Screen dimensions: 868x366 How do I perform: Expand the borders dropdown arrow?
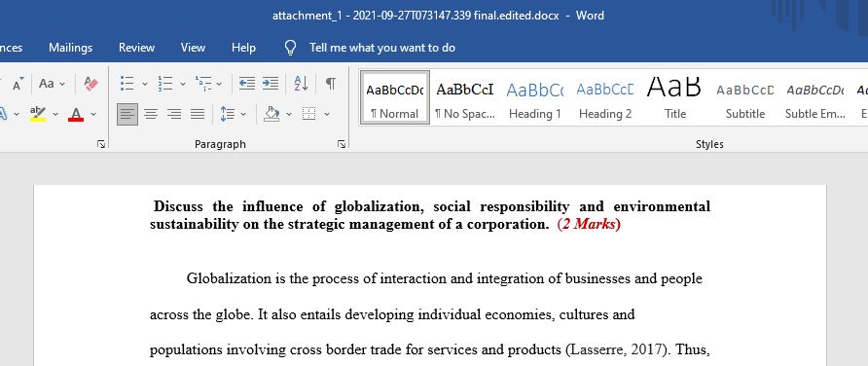click(x=327, y=114)
